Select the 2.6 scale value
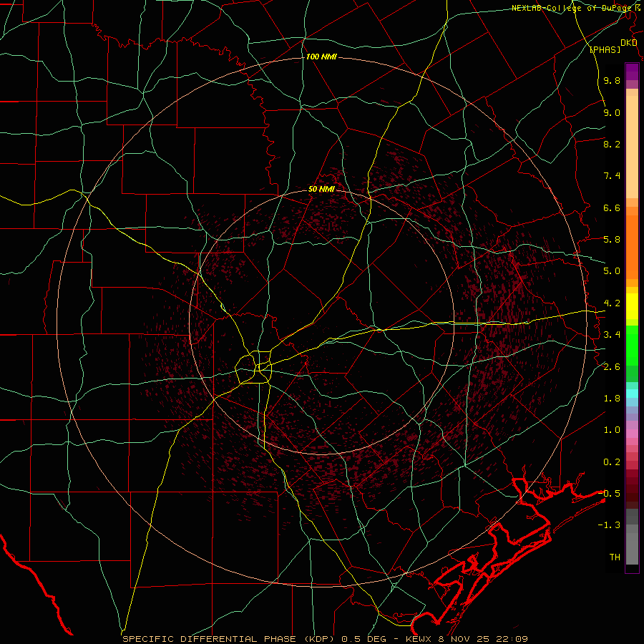The height and width of the screenshot is (644, 644). click(612, 367)
